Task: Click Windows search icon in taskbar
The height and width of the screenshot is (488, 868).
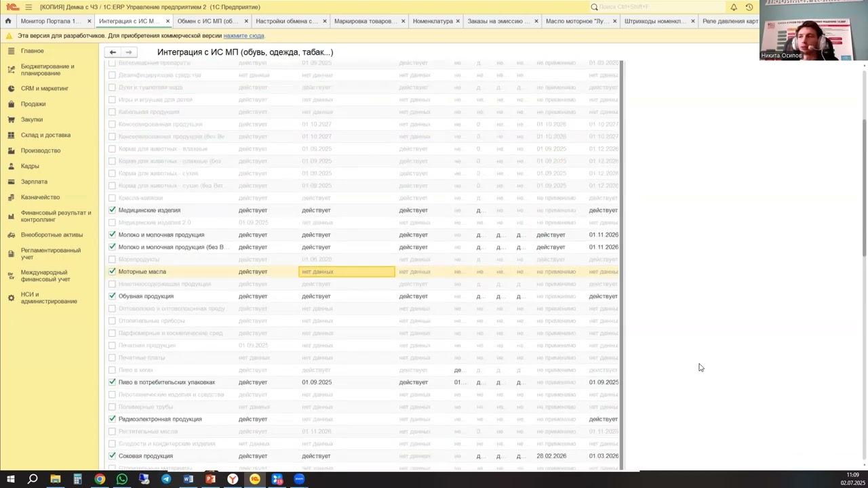Action: click(33, 479)
